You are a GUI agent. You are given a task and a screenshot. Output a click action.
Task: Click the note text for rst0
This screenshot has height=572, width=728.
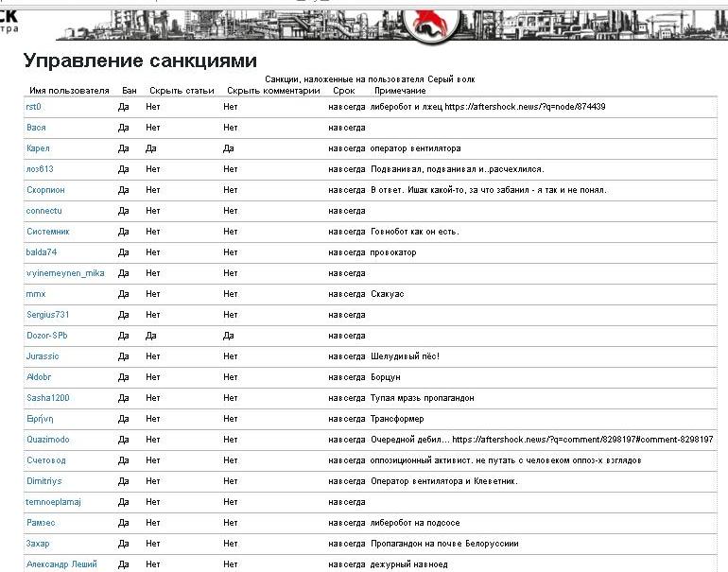pyautogui.click(x=488, y=107)
